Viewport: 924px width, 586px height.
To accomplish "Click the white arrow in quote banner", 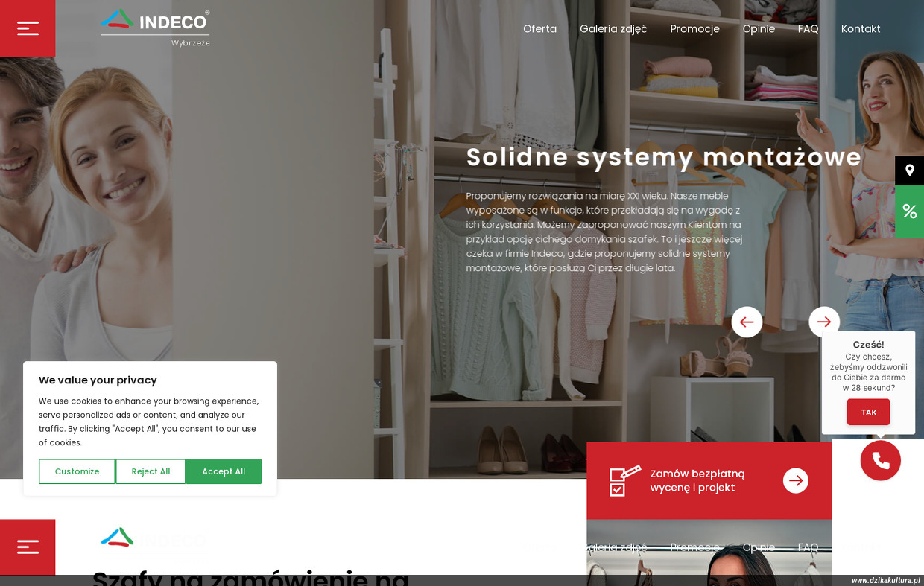I will click(796, 480).
